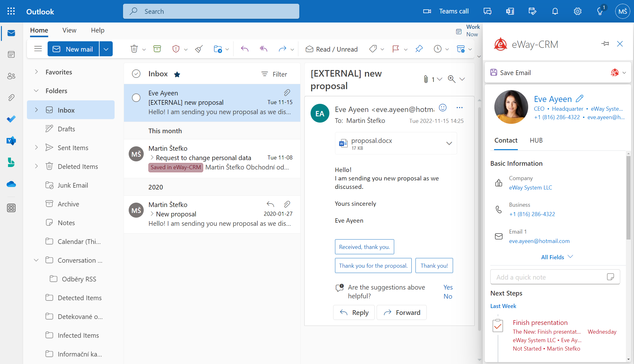Click the Search box
This screenshot has width=634, height=364.
coord(211,11)
